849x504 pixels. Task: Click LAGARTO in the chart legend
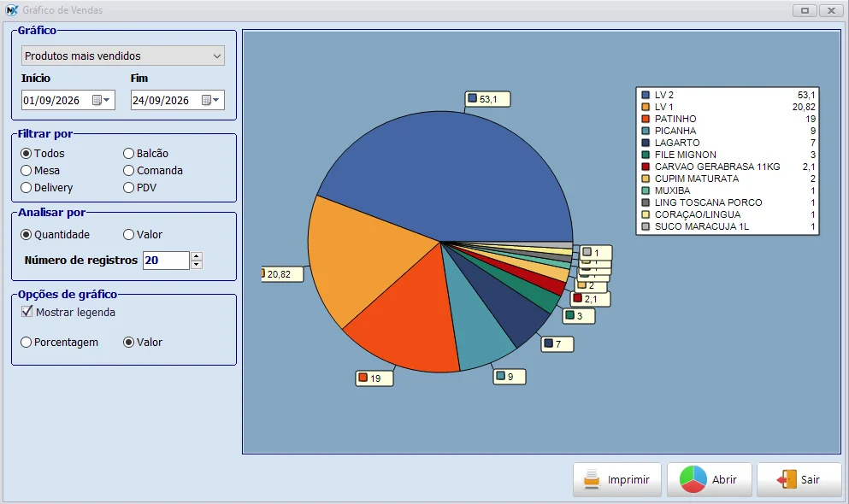coord(677,143)
